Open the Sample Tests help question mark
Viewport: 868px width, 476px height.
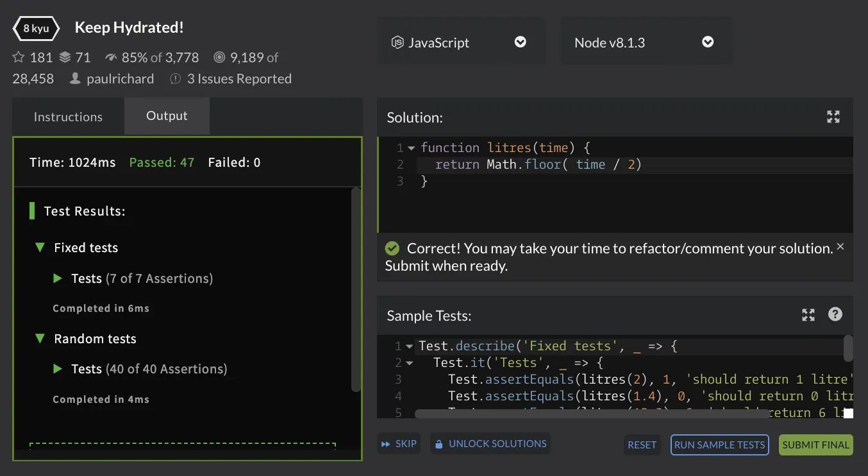[x=835, y=314]
